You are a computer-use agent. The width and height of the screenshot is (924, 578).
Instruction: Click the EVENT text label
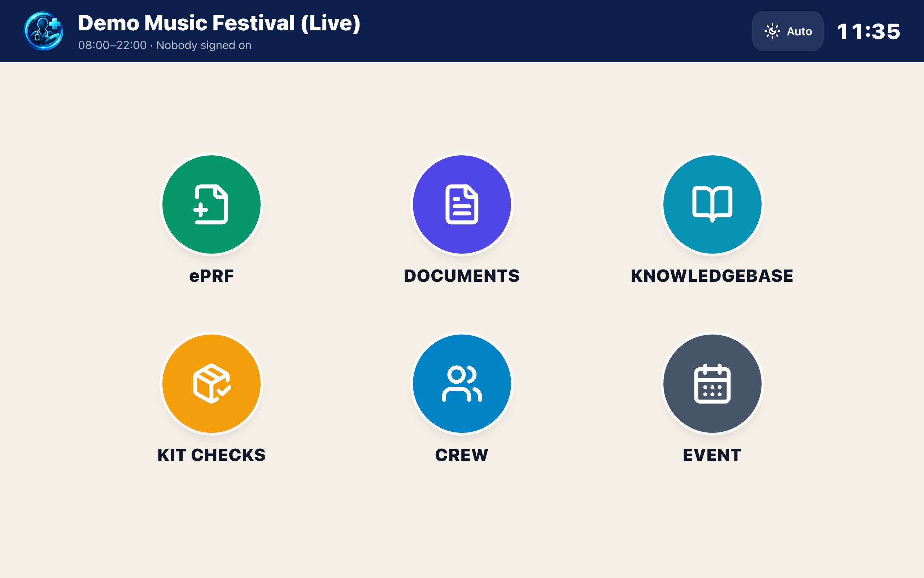[x=712, y=455]
